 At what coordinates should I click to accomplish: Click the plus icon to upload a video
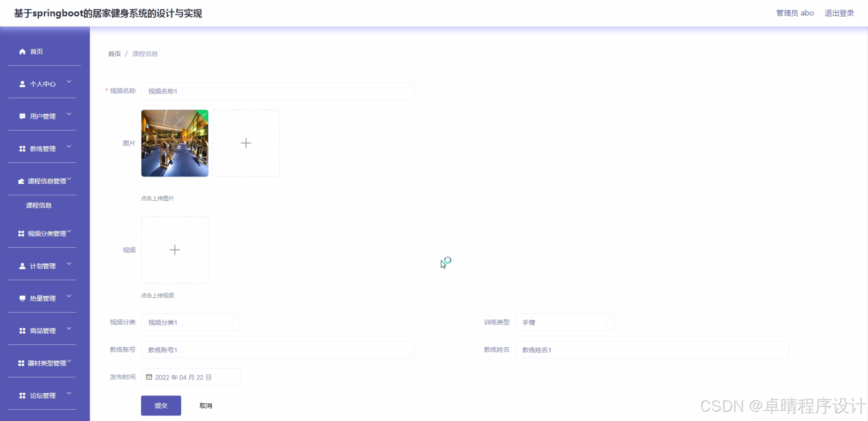click(x=175, y=250)
